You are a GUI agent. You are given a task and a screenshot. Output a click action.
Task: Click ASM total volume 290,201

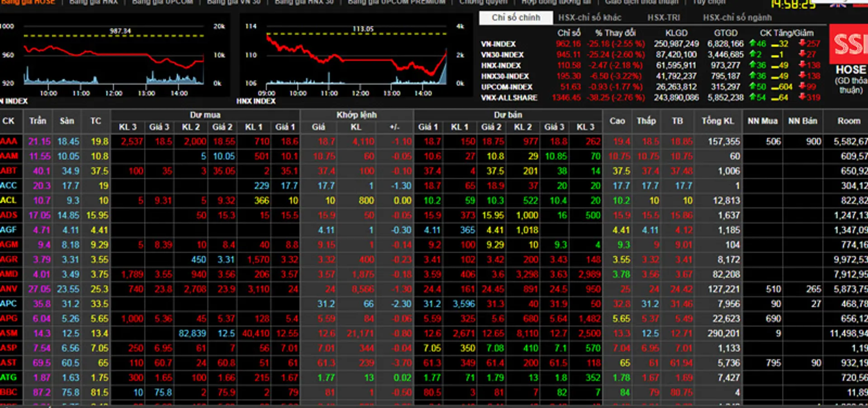[x=724, y=333]
